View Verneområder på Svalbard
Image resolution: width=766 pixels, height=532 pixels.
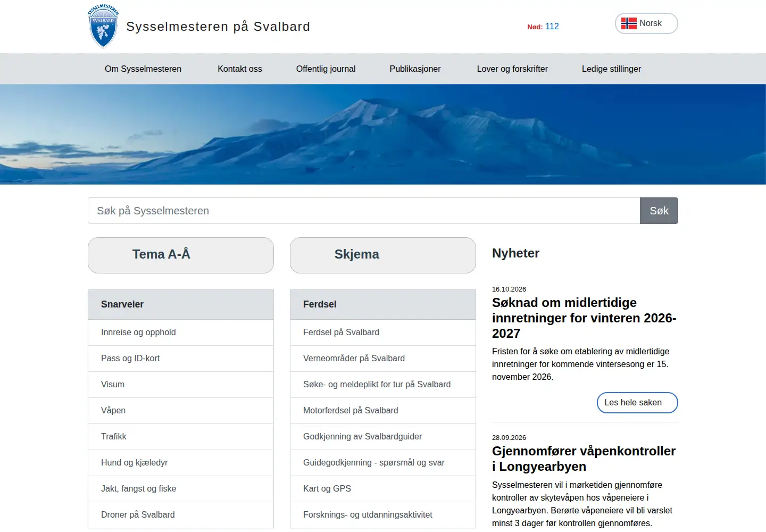click(383, 359)
